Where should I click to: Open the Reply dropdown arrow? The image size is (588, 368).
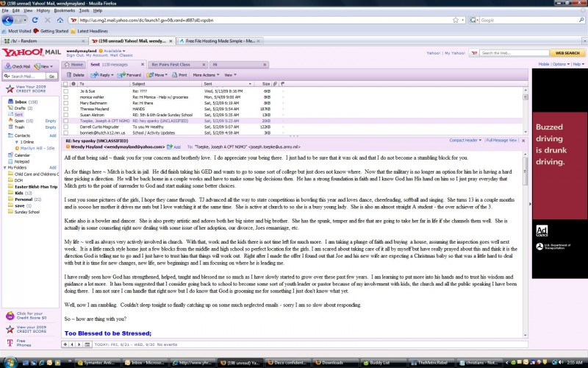[112, 75]
